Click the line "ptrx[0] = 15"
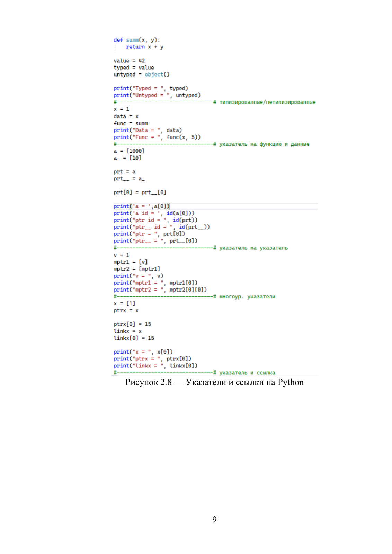Viewport: 392px width, 554px height. click(x=132, y=324)
